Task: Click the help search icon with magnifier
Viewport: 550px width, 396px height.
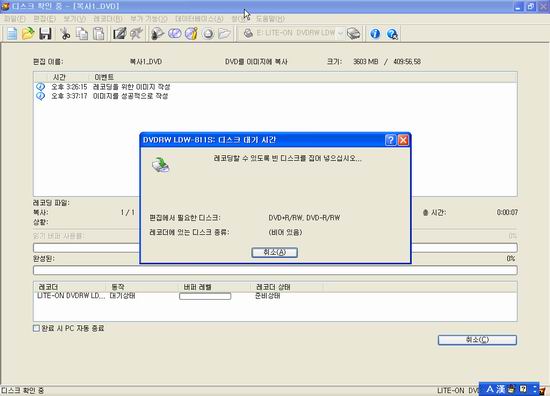Action: [x=392, y=34]
